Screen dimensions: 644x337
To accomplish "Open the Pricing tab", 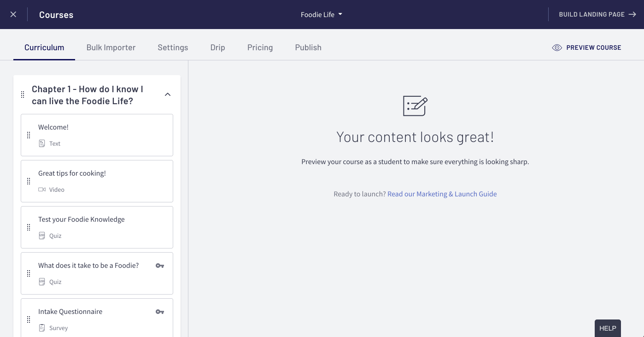I will coord(260,47).
